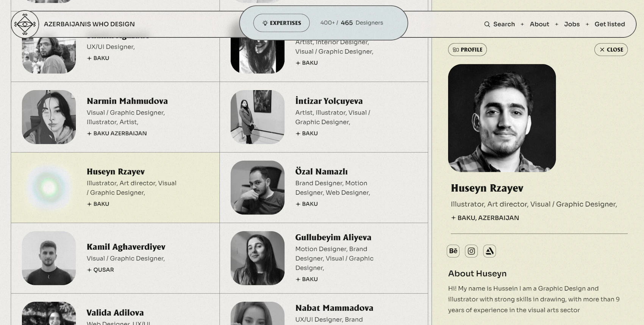The height and width of the screenshot is (325, 644).
Task: Open Valida Adilova's profile name
Action: coord(115,313)
